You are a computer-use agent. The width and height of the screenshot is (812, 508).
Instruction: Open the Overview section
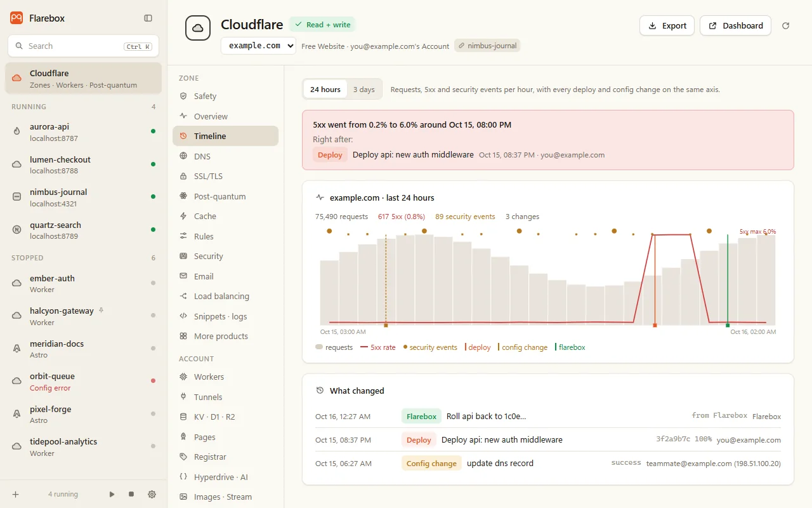225,116
